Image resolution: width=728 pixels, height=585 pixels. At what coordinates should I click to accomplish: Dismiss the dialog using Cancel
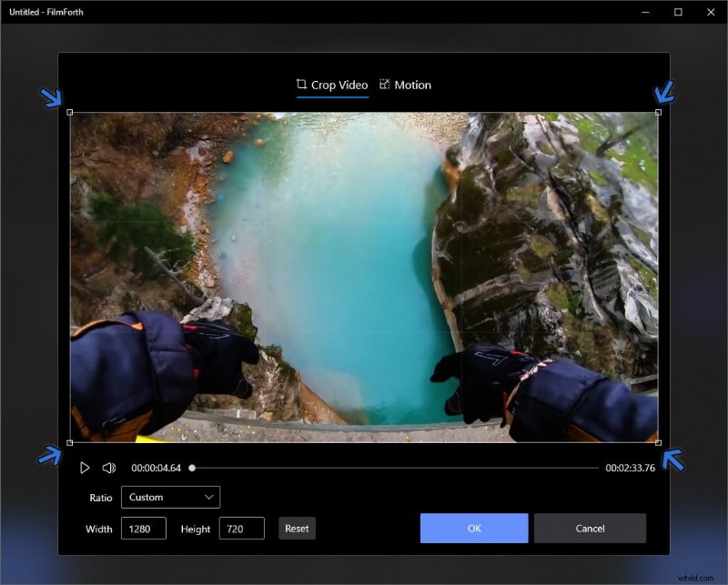pyautogui.click(x=590, y=528)
